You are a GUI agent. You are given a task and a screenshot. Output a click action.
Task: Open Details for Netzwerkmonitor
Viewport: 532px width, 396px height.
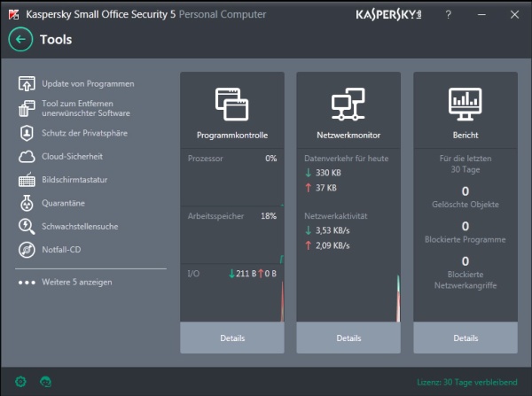click(x=348, y=338)
